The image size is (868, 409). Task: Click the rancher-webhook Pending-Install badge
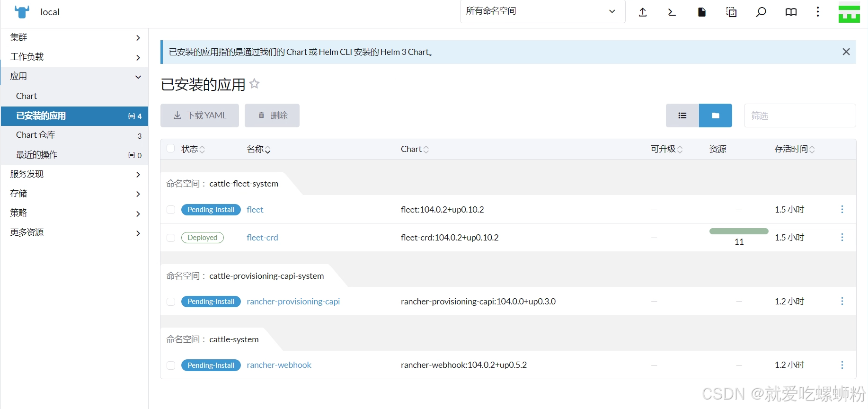[x=211, y=365]
